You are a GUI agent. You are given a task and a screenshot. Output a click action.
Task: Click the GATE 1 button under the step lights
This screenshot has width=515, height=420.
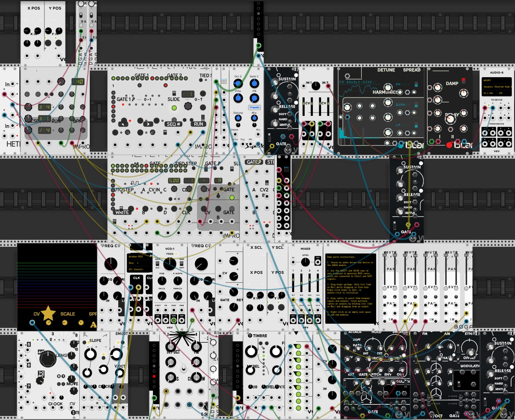click(x=140, y=85)
